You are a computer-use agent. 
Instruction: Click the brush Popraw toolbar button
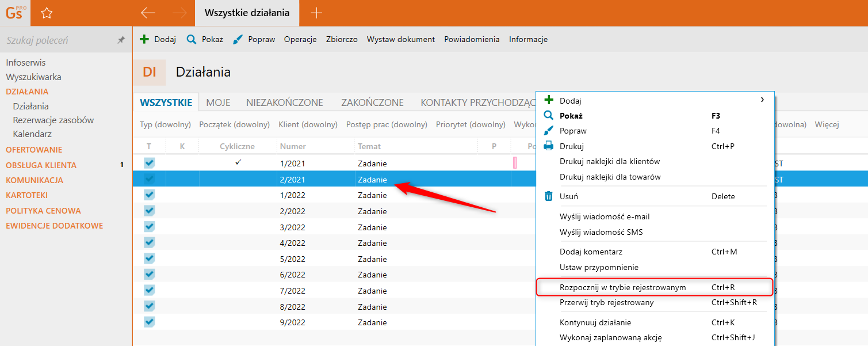(254, 39)
